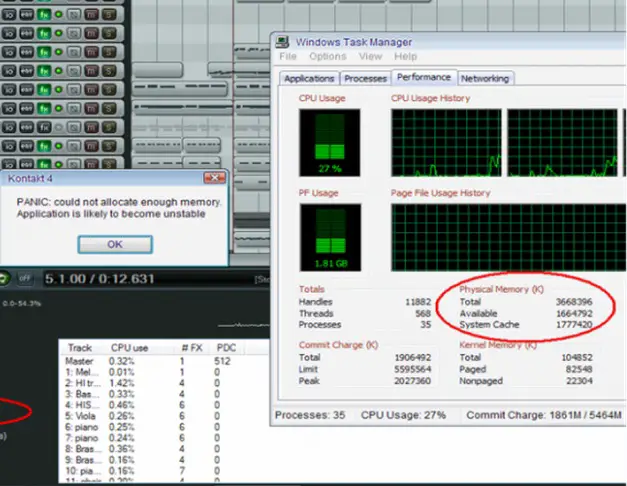627x486 pixels.
Task: Sort performance meter by CPU use header
Action: pyautogui.click(x=130, y=348)
